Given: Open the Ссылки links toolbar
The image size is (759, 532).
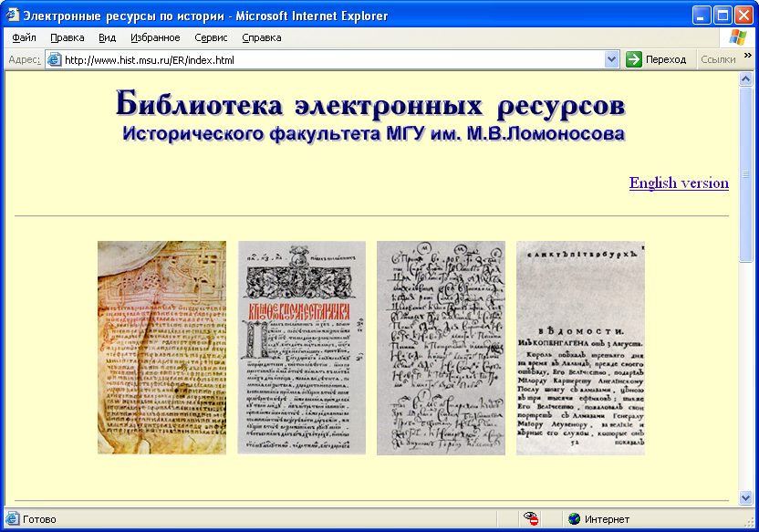Looking at the screenshot, I should click(x=718, y=59).
